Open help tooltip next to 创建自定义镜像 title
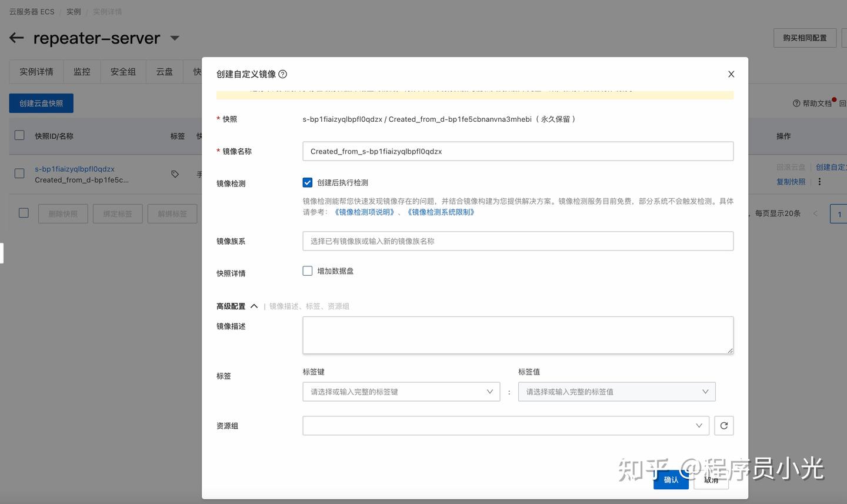The image size is (847, 504). (x=282, y=74)
